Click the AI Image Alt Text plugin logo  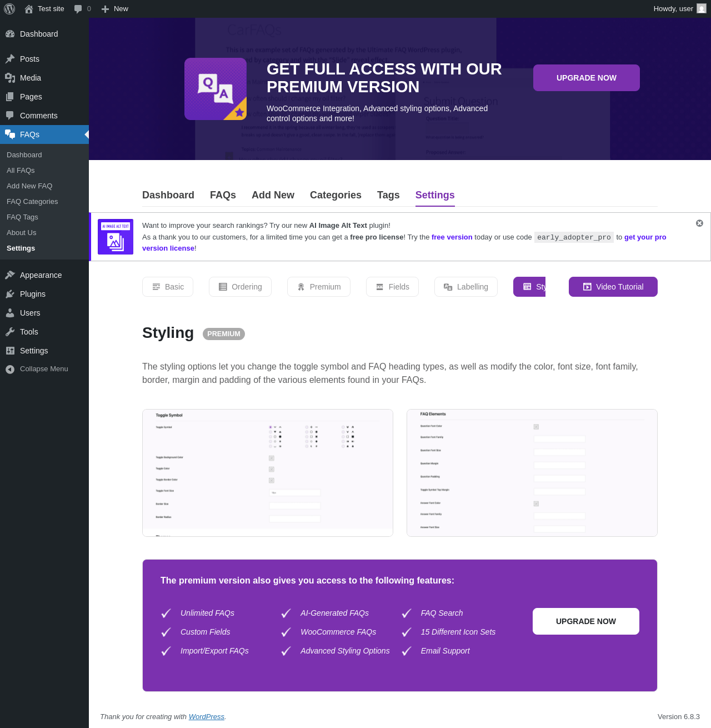[116, 237]
